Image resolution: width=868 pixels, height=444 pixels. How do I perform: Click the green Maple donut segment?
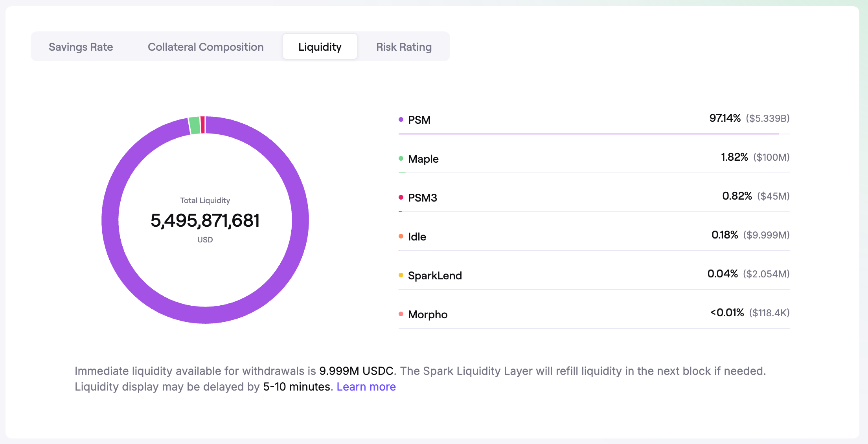(x=195, y=126)
